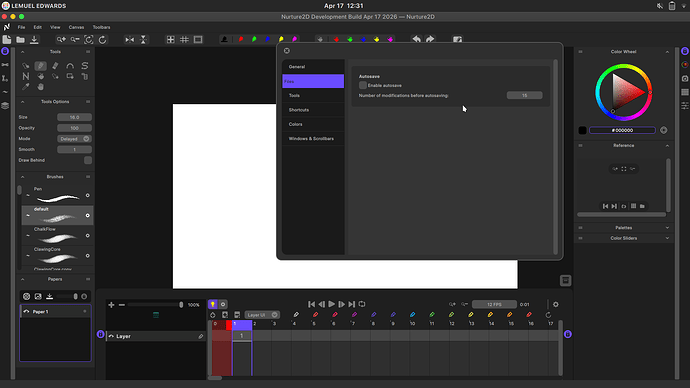Open the File menu
Image resolution: width=690 pixels, height=388 pixels.
pos(21,27)
